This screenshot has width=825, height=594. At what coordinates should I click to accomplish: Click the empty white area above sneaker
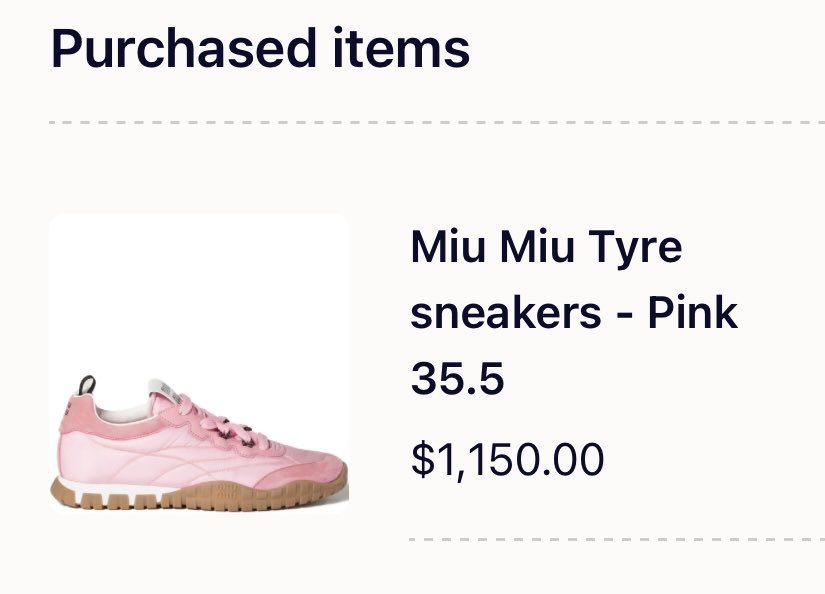[x=199, y=289]
